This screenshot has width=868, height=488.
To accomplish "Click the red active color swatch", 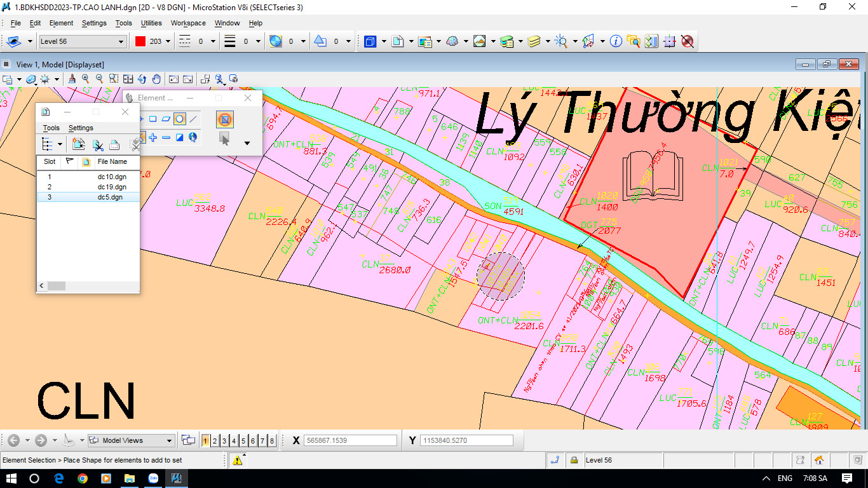I will tap(140, 41).
